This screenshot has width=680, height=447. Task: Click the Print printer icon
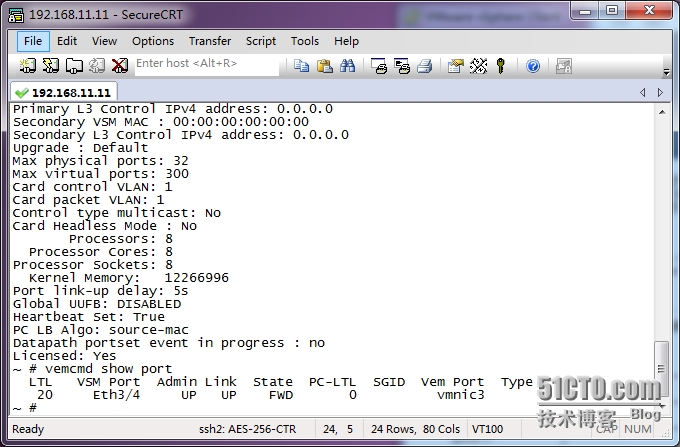425,66
